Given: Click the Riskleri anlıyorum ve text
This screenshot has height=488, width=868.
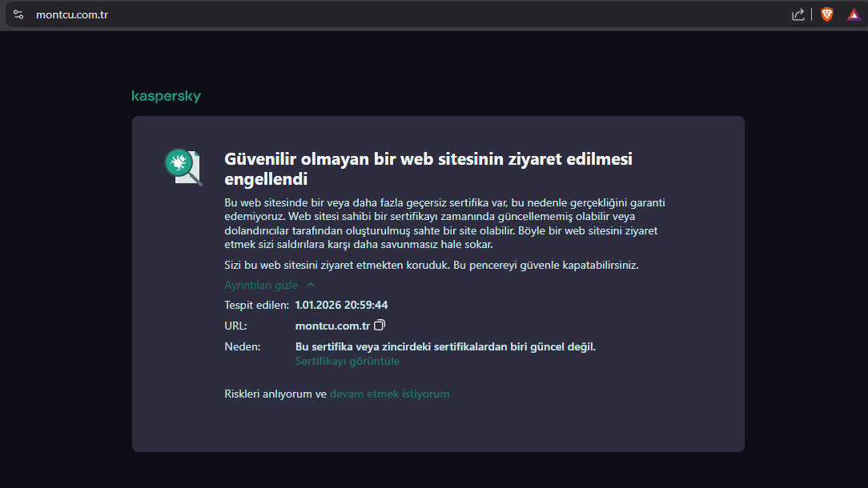Looking at the screenshot, I should pos(275,394).
